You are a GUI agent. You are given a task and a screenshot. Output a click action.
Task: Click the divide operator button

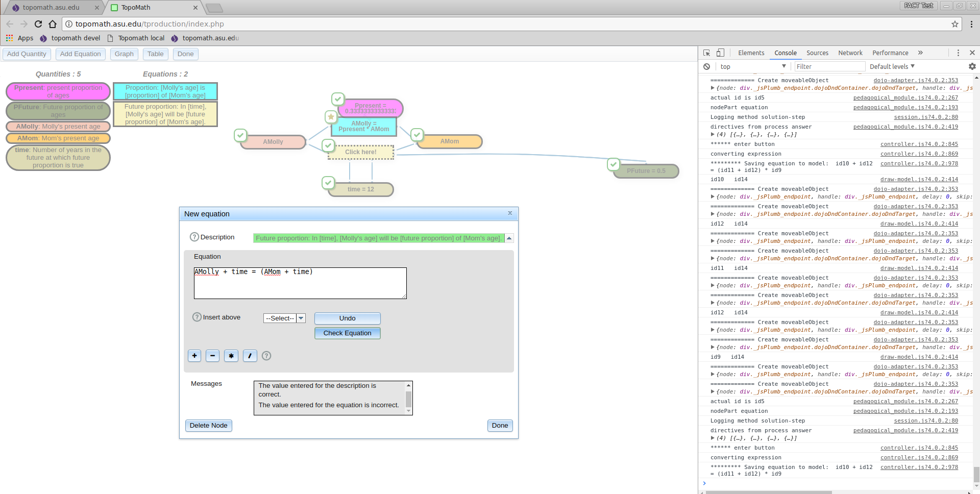coord(250,356)
